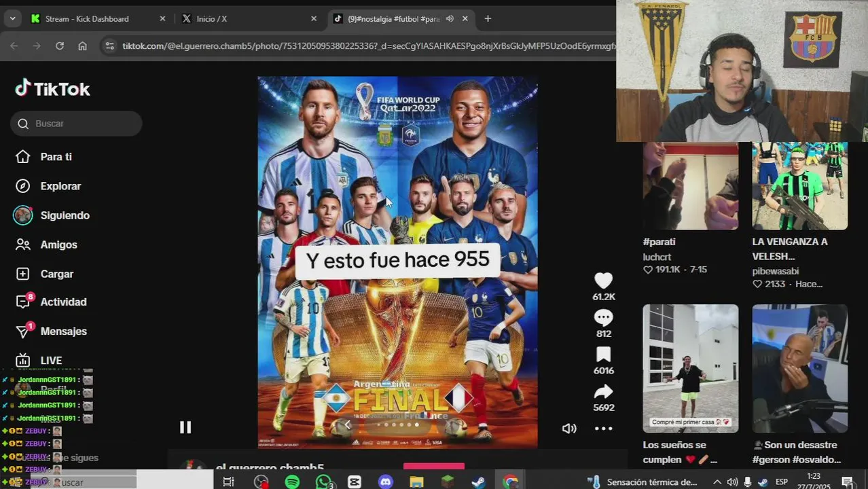Open the pibewasabi profile link
868x489 pixels.
click(x=776, y=271)
